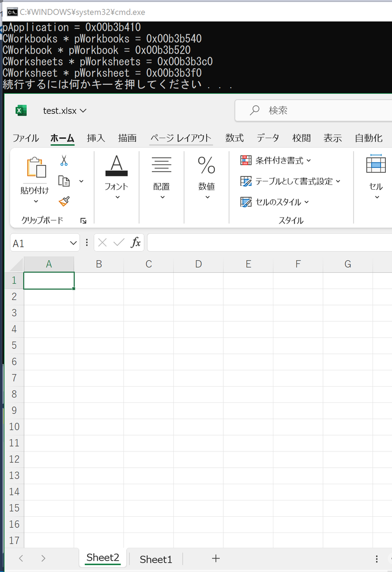This screenshot has height=572, width=392.
Task: Select row 17 header
Action: click(x=14, y=541)
